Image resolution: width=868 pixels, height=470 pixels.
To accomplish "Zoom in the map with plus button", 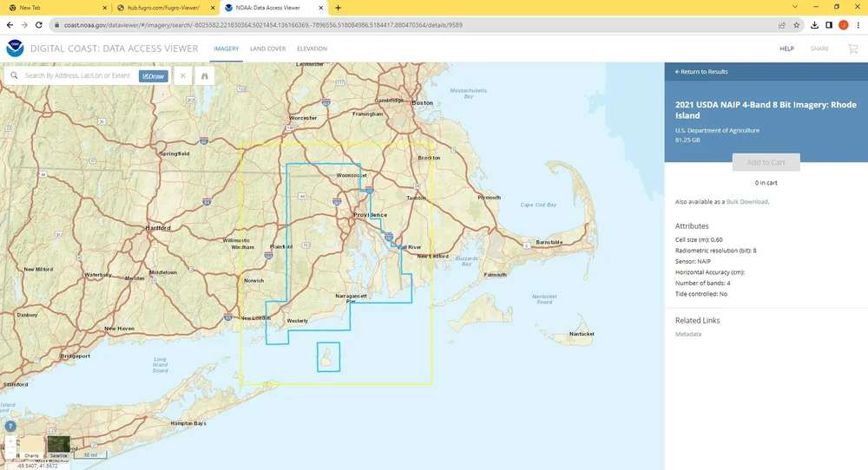I will [x=10, y=441].
